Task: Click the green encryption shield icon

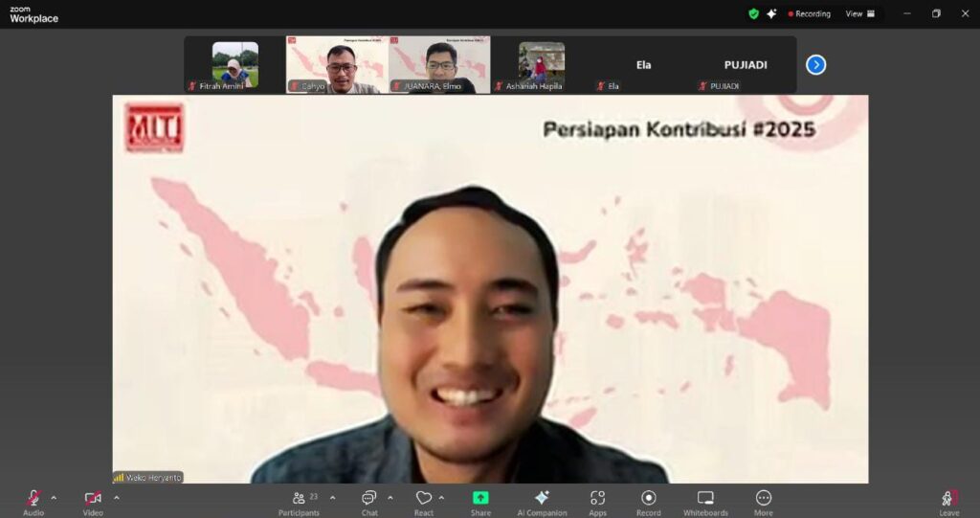Action: [x=753, y=13]
